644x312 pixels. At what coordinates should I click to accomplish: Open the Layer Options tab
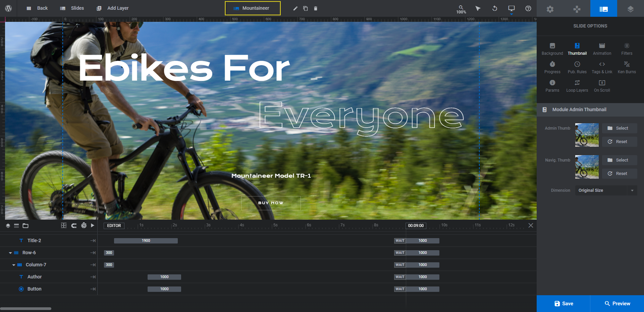tap(631, 9)
